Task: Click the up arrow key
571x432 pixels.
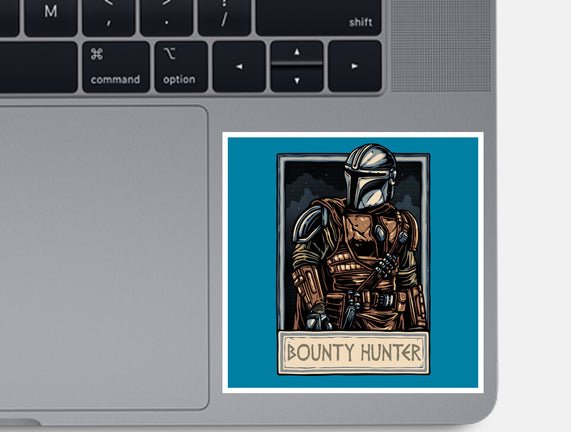Action: [x=297, y=52]
